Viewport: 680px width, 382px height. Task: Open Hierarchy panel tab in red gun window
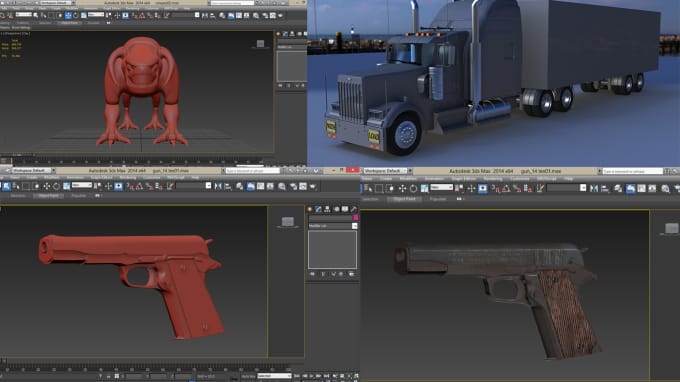tap(327, 209)
